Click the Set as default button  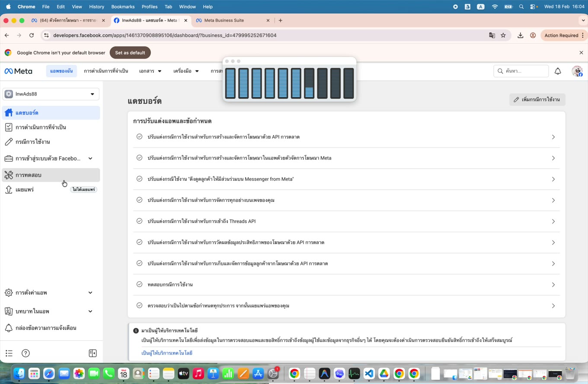coord(130,53)
